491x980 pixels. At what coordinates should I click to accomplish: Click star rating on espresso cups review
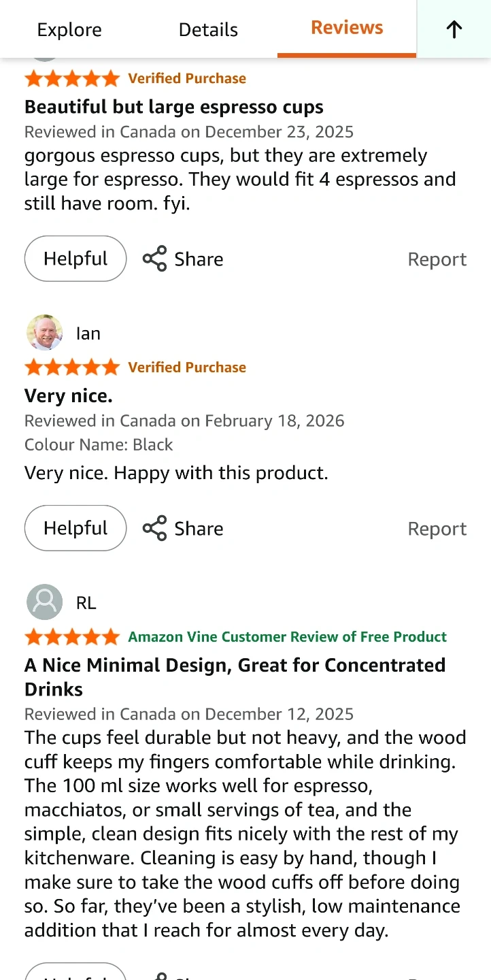pyautogui.click(x=72, y=79)
